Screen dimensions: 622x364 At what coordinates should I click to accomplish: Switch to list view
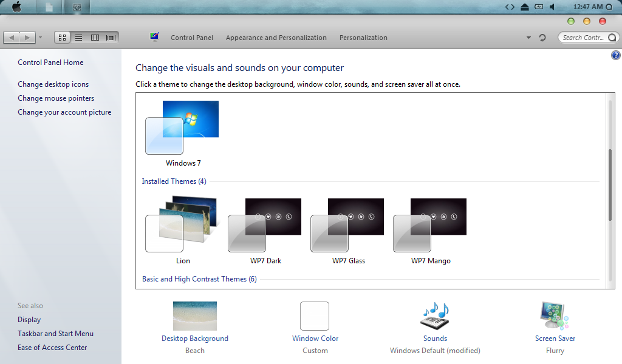tap(78, 38)
